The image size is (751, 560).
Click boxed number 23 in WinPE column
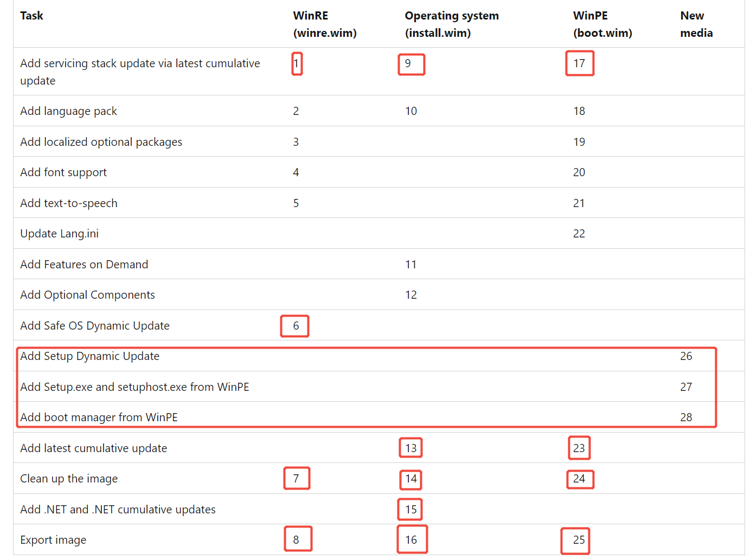pyautogui.click(x=579, y=448)
